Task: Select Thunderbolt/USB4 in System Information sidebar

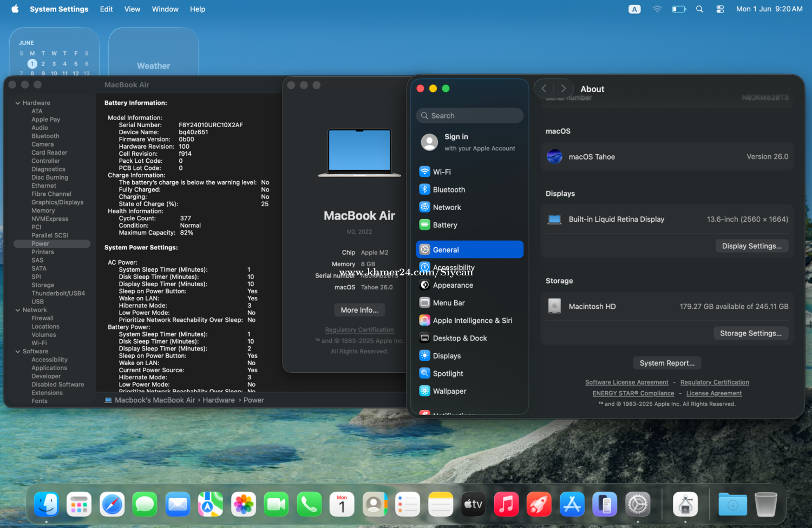Action: (x=58, y=293)
